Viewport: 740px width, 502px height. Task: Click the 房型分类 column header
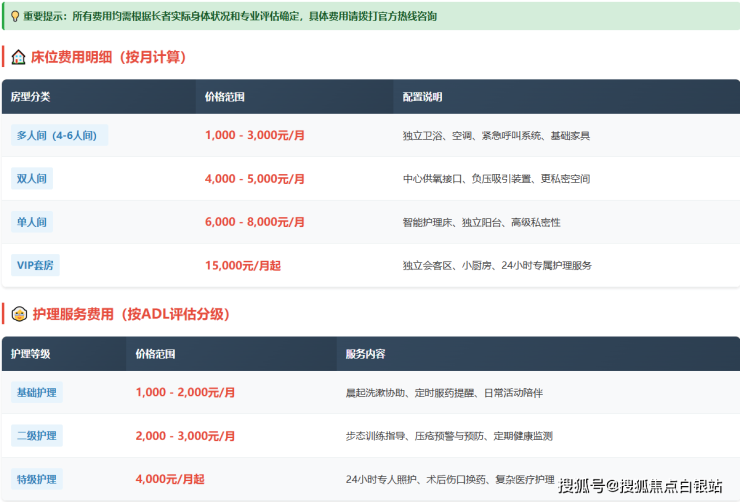point(30,97)
